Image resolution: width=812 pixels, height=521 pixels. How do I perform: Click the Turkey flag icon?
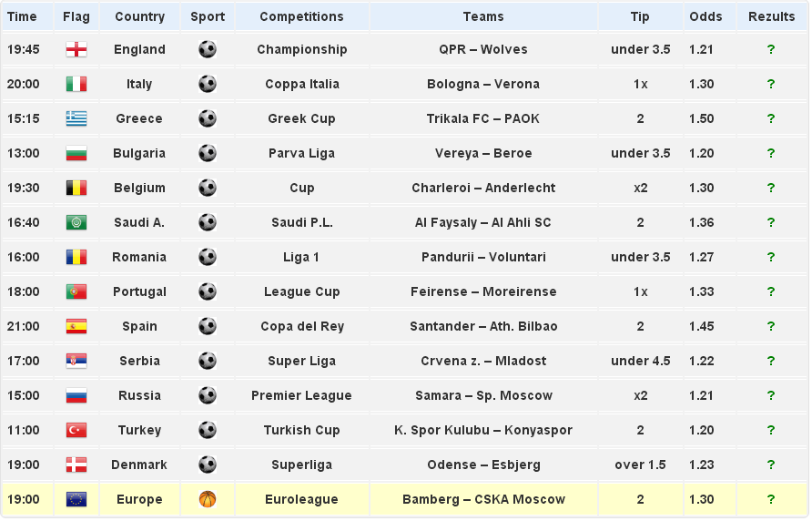[x=76, y=430]
